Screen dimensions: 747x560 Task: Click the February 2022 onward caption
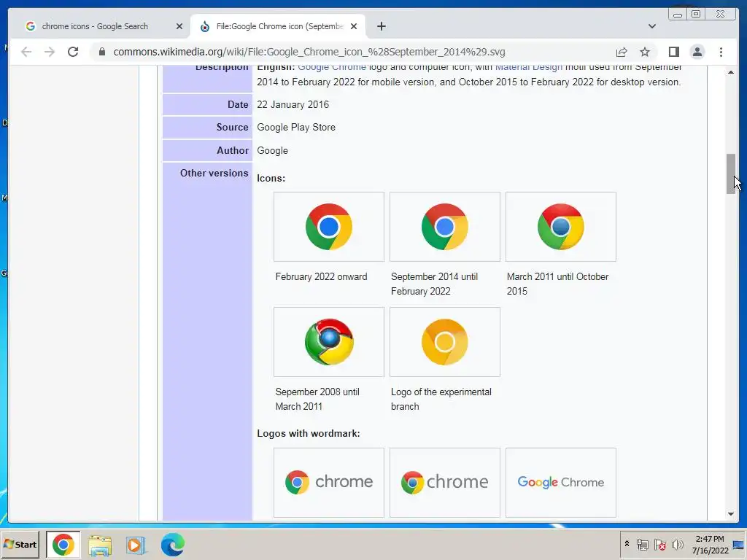(x=321, y=276)
